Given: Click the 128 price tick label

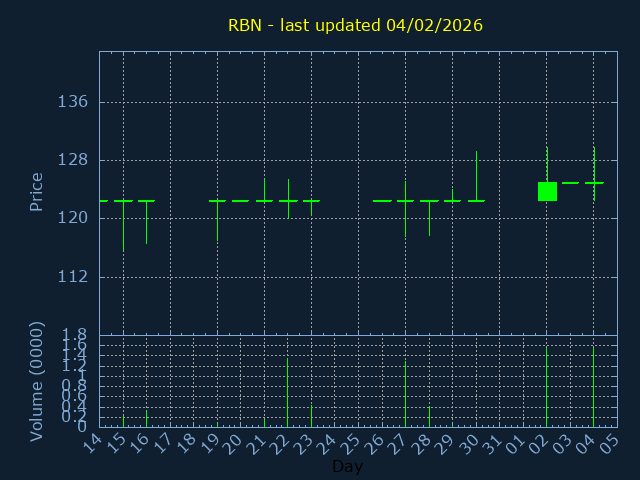Looking at the screenshot, I should pos(73,160).
